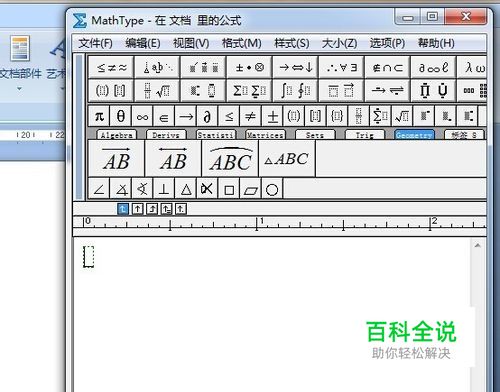
Task: Open the miscellaneous symbols palette (∂∞ℓ)
Action: [433, 67]
